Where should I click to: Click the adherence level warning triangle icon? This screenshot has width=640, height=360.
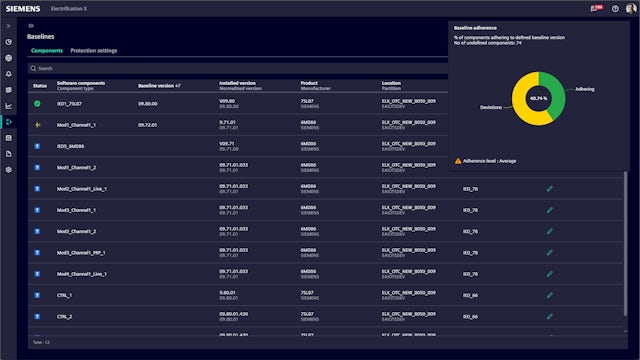point(458,161)
